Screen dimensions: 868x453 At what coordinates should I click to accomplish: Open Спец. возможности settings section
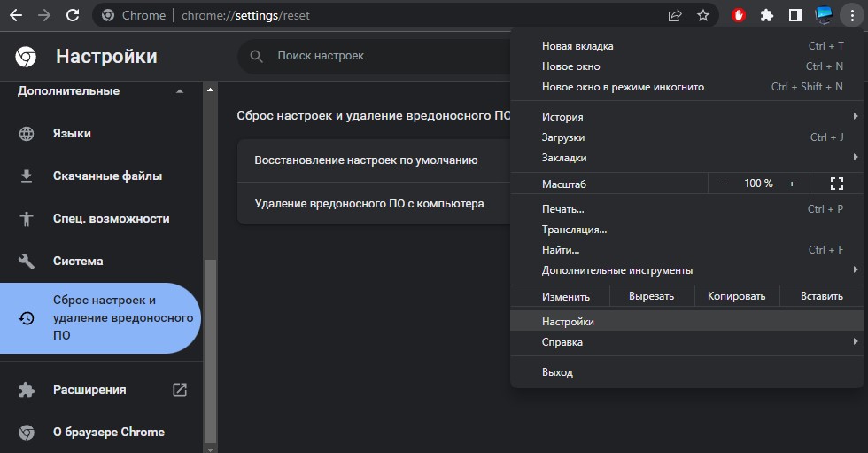click(101, 219)
